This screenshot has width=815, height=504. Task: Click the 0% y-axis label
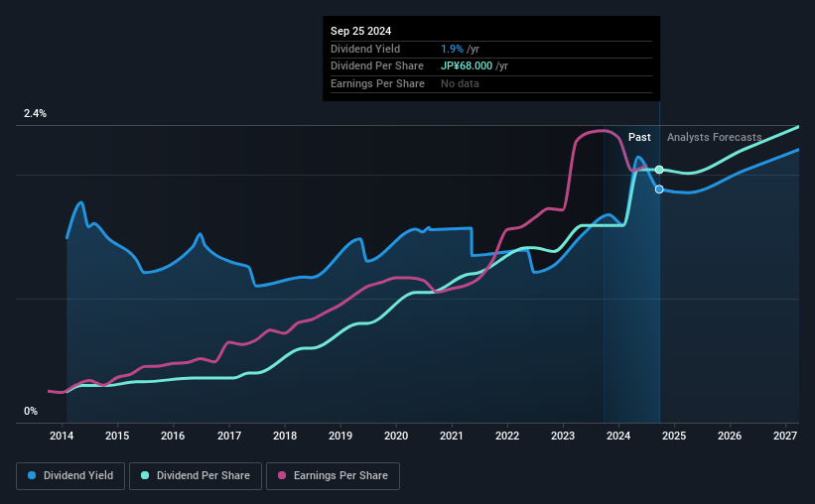click(x=31, y=411)
